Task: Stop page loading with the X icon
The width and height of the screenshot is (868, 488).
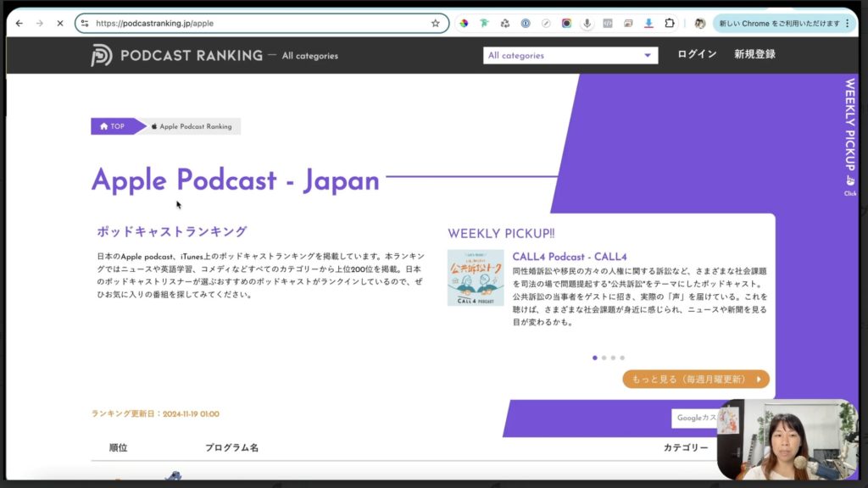Action: click(x=59, y=24)
